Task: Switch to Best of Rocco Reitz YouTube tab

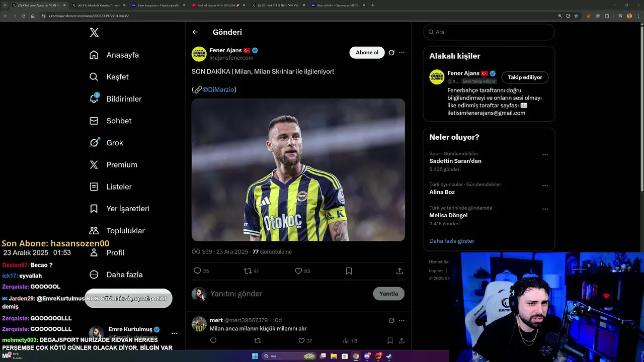Action: pyautogui.click(x=218, y=5)
